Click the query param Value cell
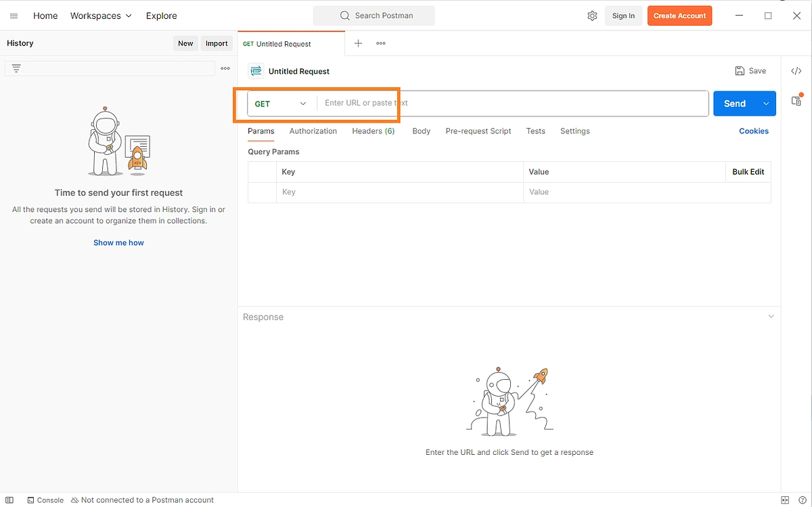This screenshot has height=507, width=812. point(647,192)
